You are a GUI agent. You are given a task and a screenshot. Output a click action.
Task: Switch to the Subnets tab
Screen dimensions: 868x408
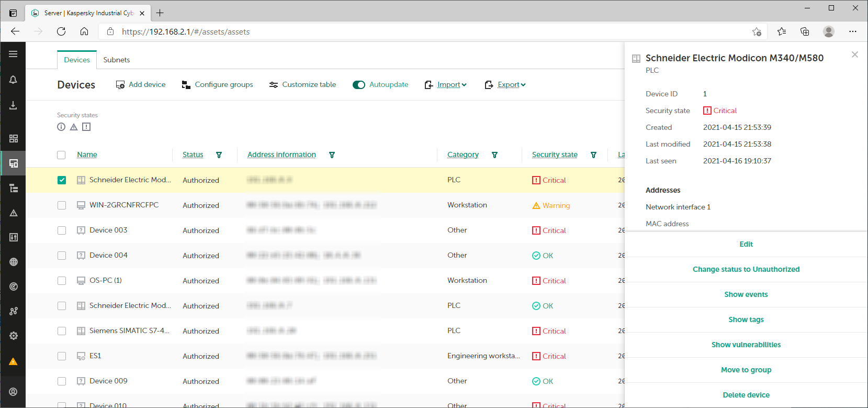click(x=116, y=60)
